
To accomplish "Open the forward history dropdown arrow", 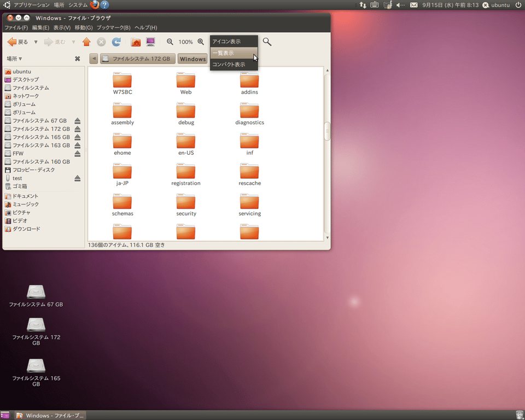I will point(73,42).
